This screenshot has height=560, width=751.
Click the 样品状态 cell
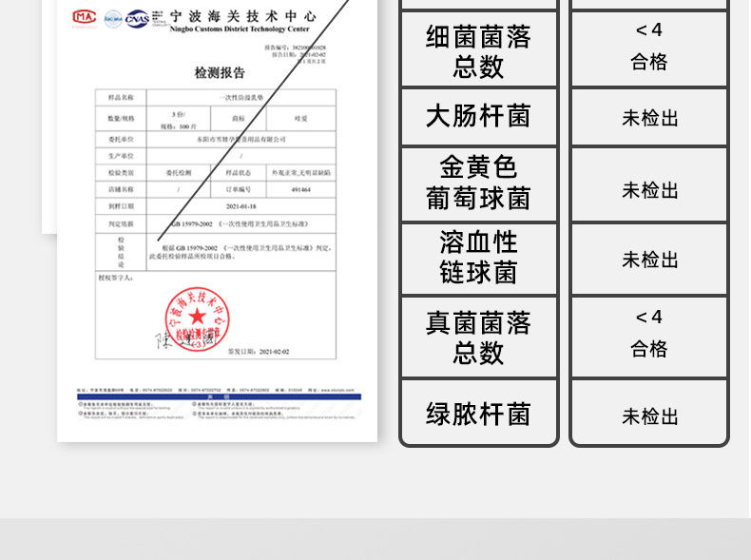click(239, 172)
